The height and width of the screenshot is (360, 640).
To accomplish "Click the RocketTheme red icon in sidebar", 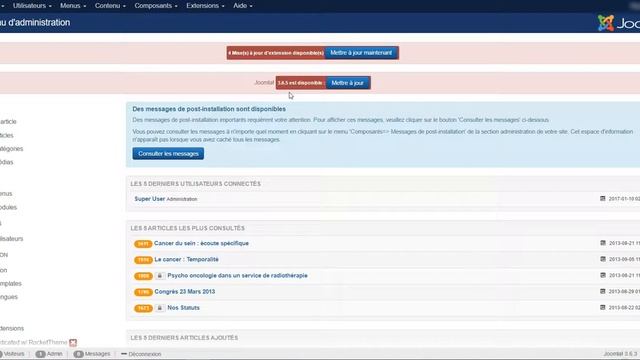I will pyautogui.click(x=73, y=342).
